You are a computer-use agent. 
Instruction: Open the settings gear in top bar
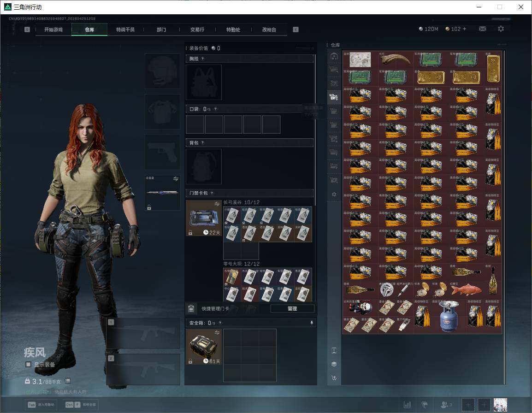pos(501,29)
